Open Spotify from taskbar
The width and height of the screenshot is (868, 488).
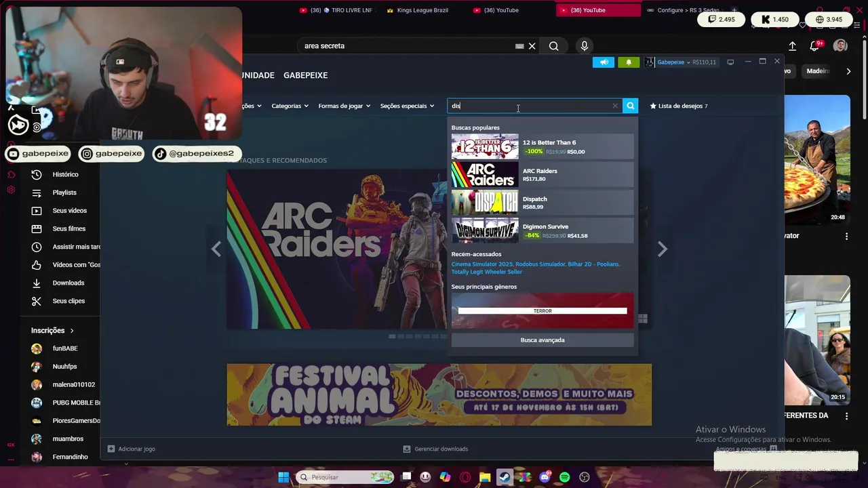(x=565, y=477)
